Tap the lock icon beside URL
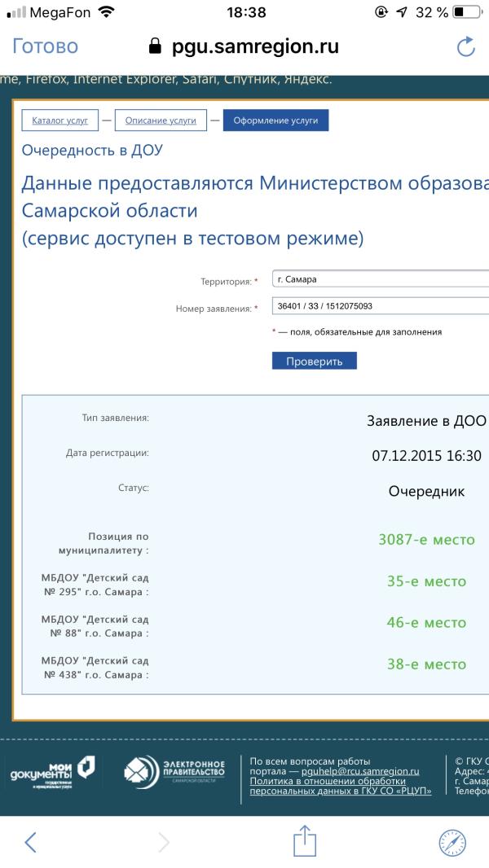This screenshot has width=489, height=868. pos(156,46)
